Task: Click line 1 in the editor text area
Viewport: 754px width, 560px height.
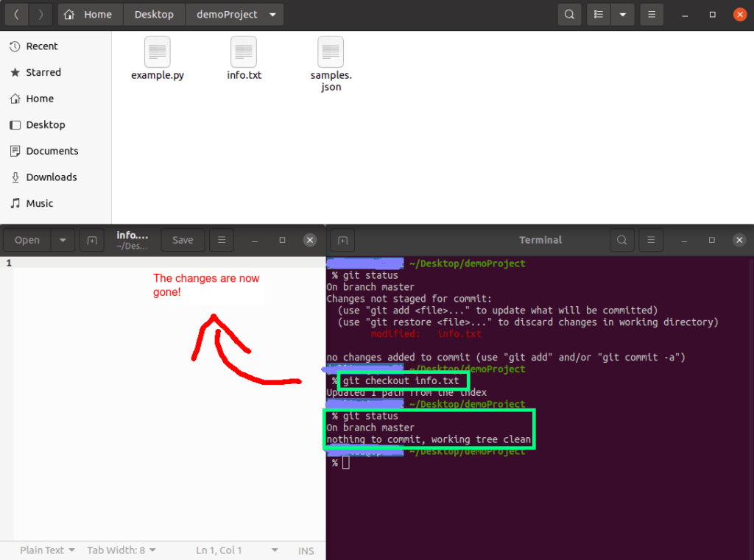Action: (169, 263)
